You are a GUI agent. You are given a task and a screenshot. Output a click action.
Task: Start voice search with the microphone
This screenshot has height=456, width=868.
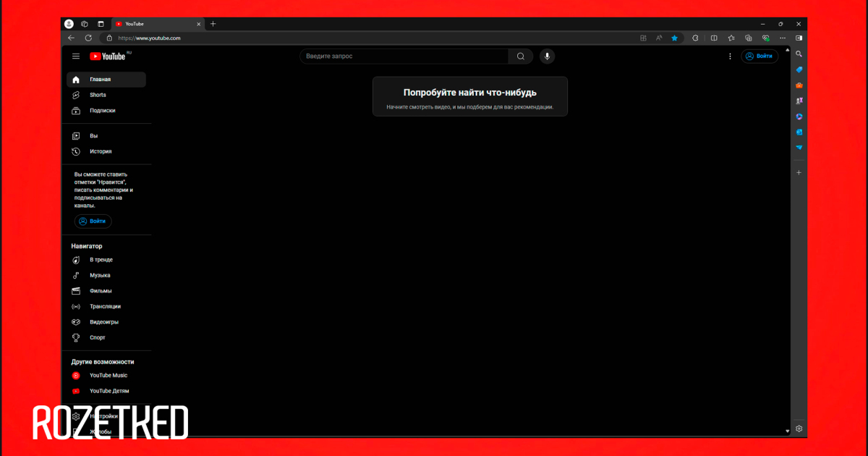click(x=547, y=56)
